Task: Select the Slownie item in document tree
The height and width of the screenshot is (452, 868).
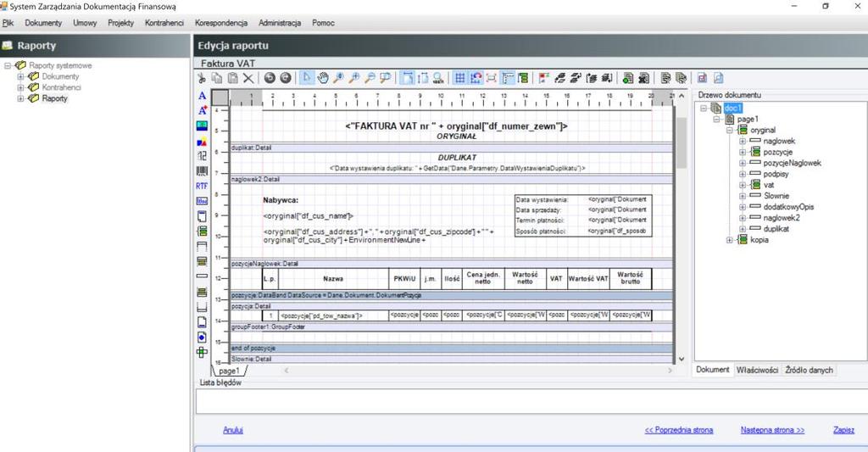Action: coord(776,196)
